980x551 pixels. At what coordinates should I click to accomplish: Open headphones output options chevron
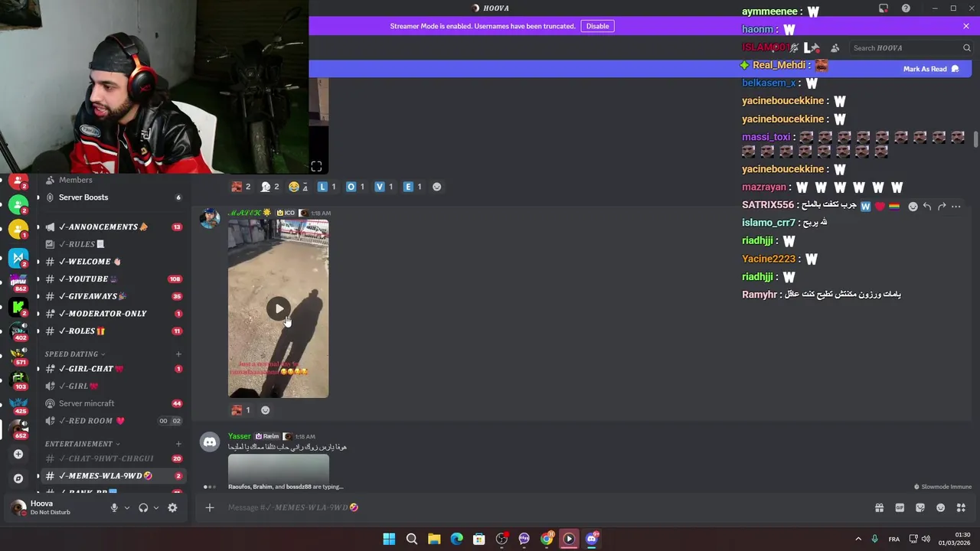coord(156,507)
